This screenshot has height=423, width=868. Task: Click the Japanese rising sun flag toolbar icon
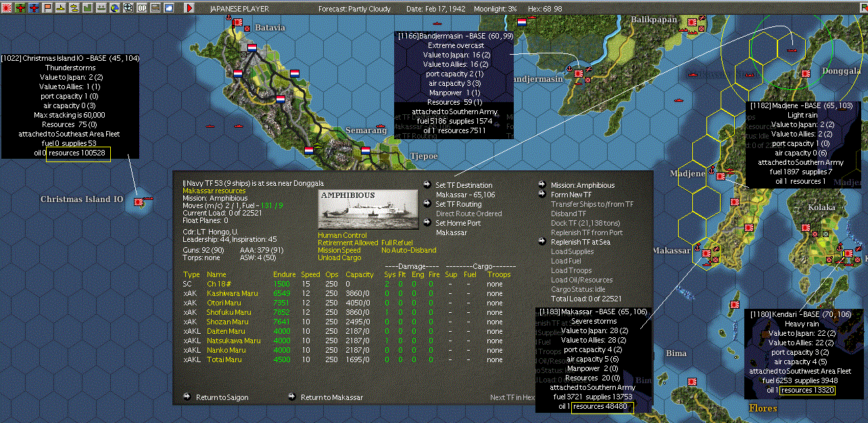(7, 8)
